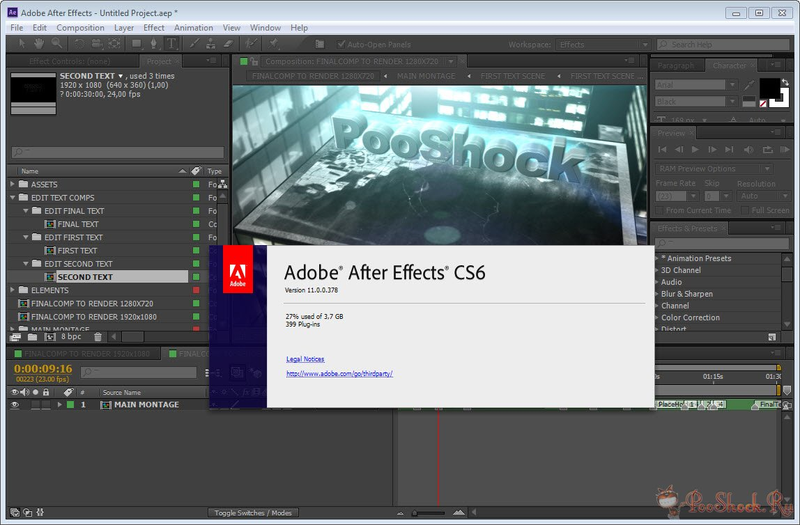Expand MAIN MONTAGE layer properties
The width and height of the screenshot is (800, 525).
point(59,405)
